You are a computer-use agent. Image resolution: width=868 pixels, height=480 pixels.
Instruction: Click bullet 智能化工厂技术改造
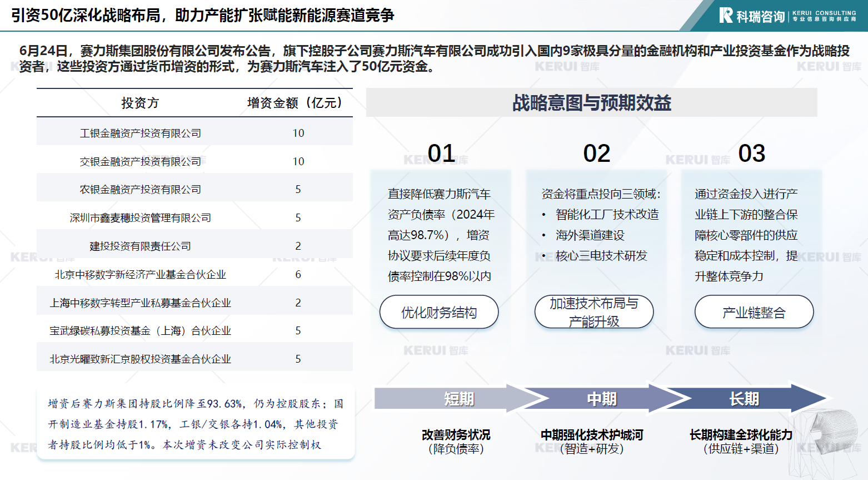[607, 214]
